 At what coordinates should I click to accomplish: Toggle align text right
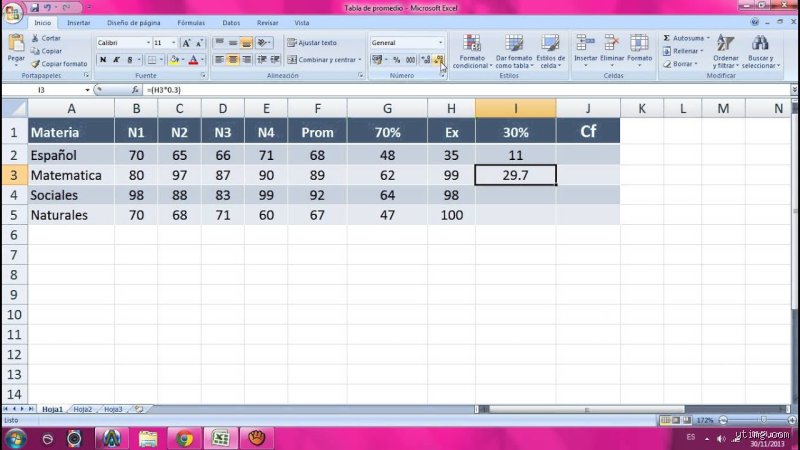pos(246,60)
